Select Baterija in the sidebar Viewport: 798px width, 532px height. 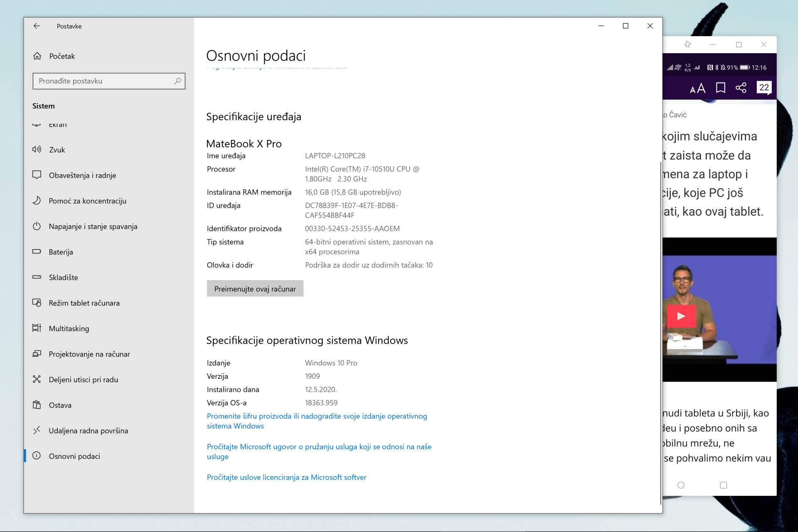[x=61, y=252]
